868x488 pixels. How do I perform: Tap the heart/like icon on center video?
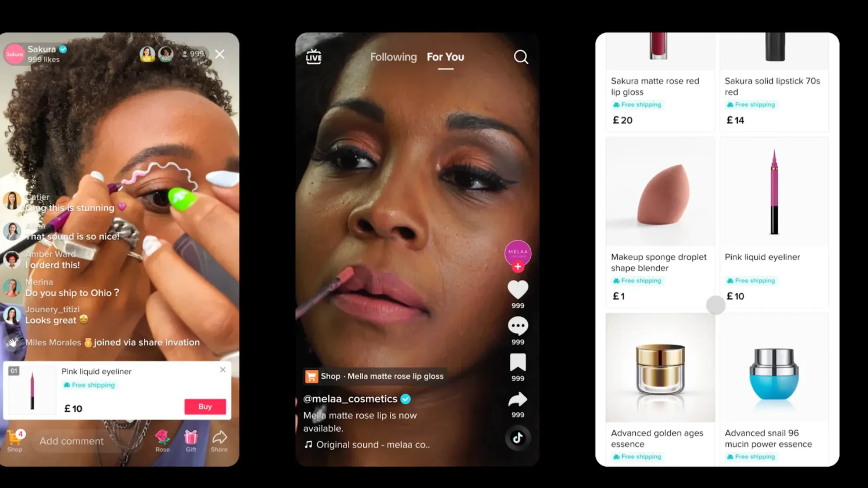coord(516,290)
